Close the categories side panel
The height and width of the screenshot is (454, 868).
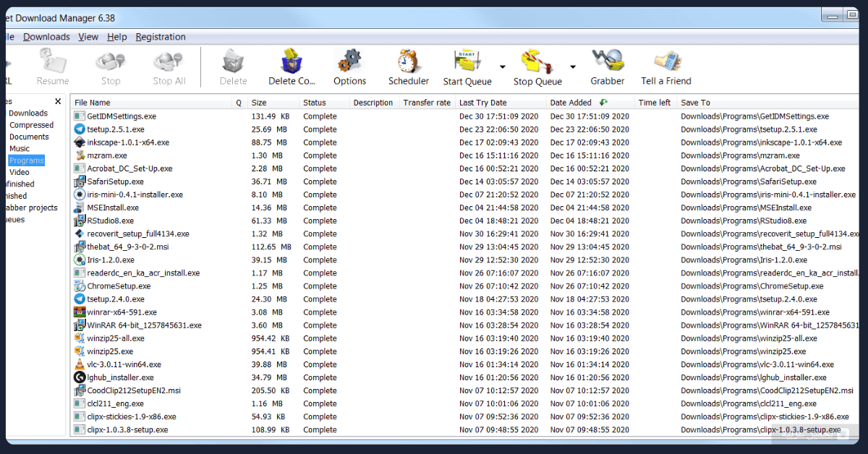tap(58, 102)
